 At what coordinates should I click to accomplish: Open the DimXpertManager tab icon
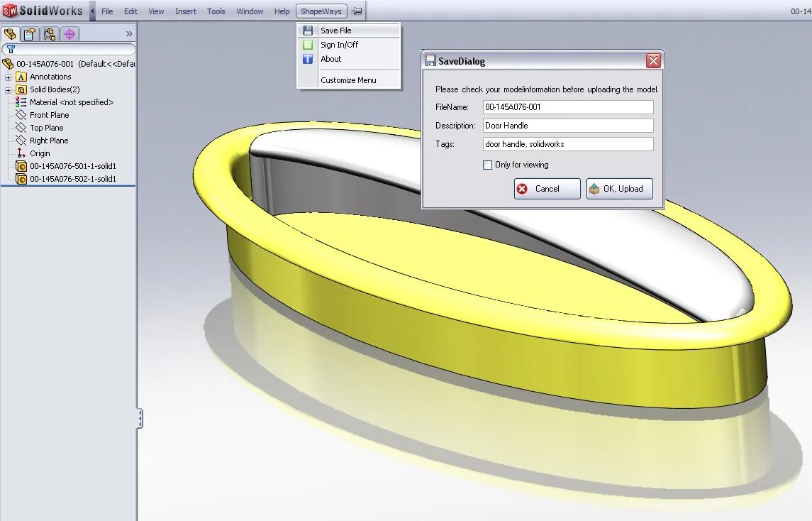click(x=69, y=33)
